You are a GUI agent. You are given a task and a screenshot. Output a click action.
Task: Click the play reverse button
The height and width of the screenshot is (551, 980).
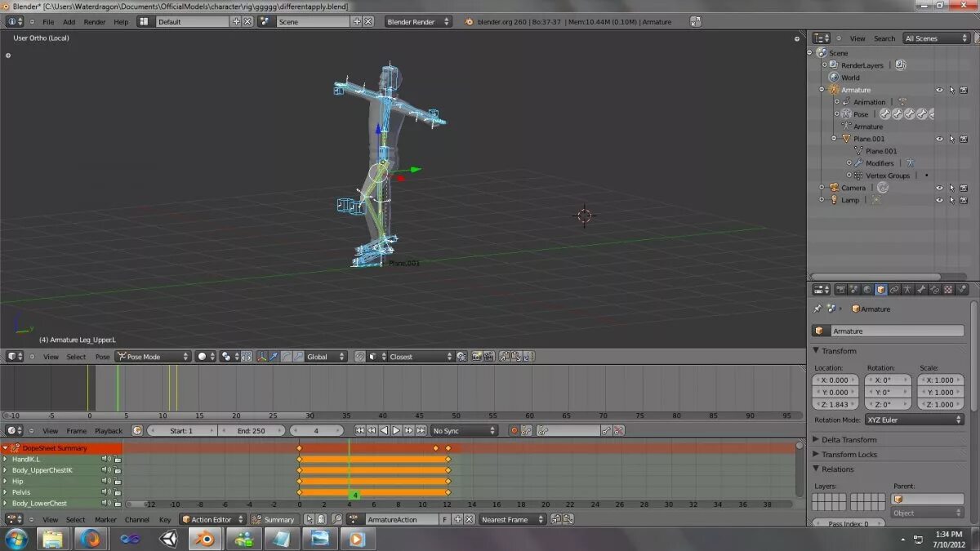pos(384,430)
